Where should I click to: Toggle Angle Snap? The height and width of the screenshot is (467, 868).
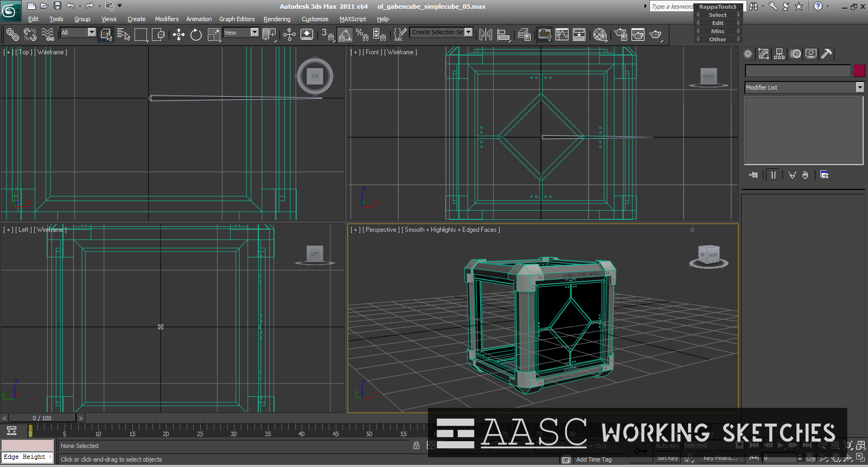tap(345, 35)
